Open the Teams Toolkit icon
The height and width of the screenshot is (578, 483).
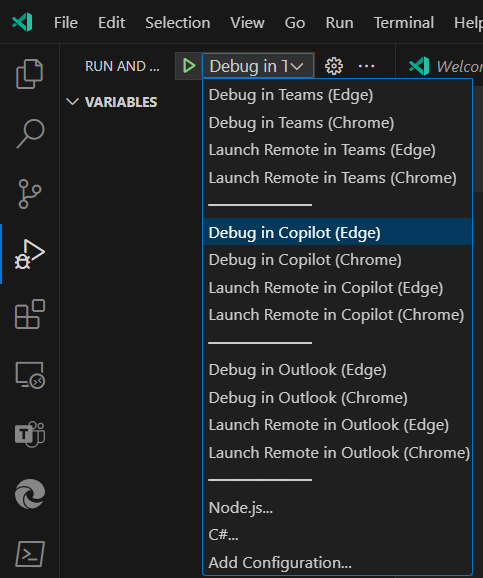point(30,434)
